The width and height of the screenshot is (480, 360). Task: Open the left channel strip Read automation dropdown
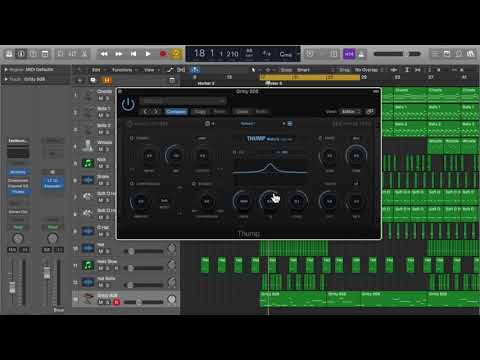[x=18, y=227]
